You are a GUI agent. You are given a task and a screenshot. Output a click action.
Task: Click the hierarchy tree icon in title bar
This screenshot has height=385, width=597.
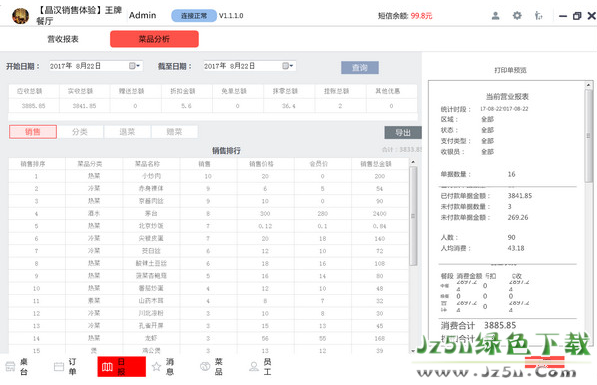[x=538, y=16]
